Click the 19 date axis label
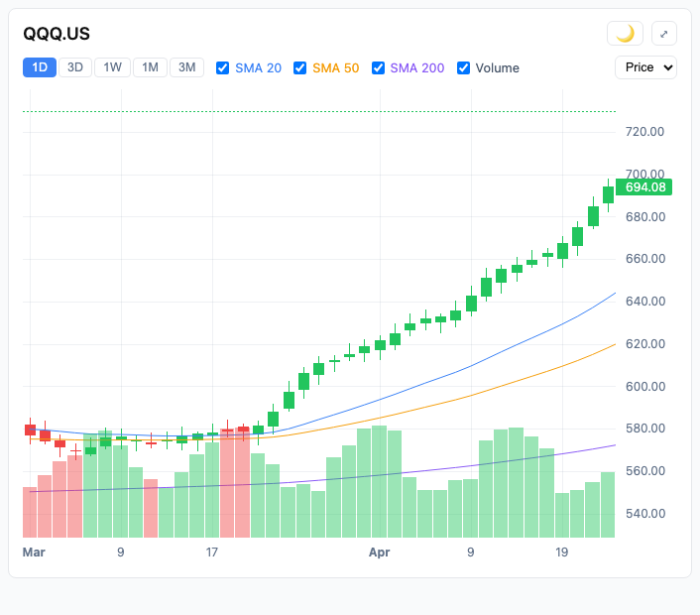The image size is (700, 615). (561, 553)
